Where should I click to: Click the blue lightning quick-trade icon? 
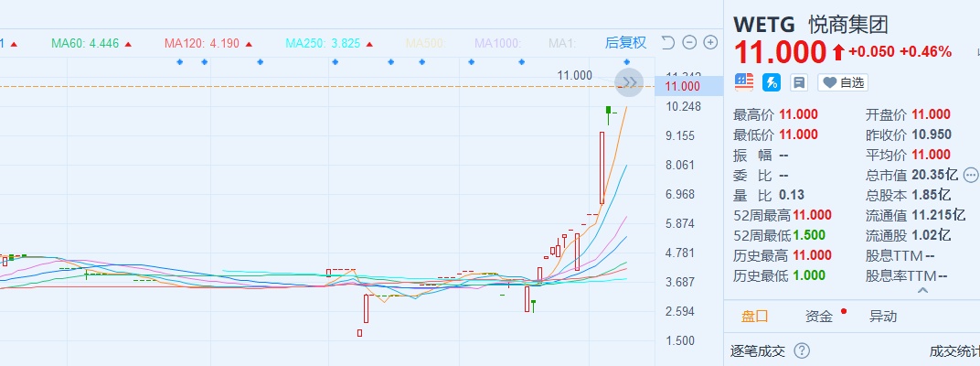(772, 82)
